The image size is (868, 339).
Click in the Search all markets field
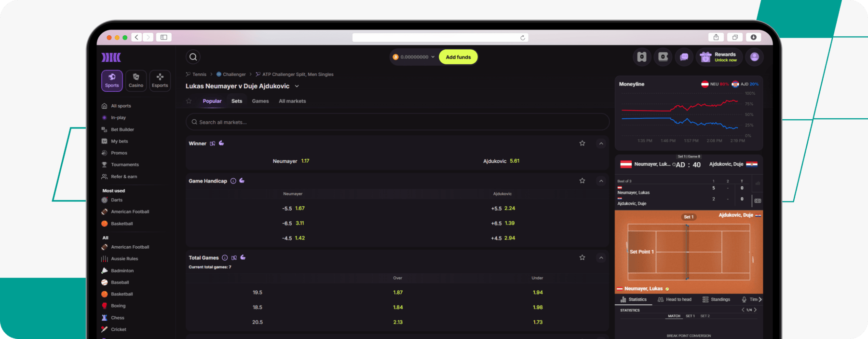click(397, 122)
